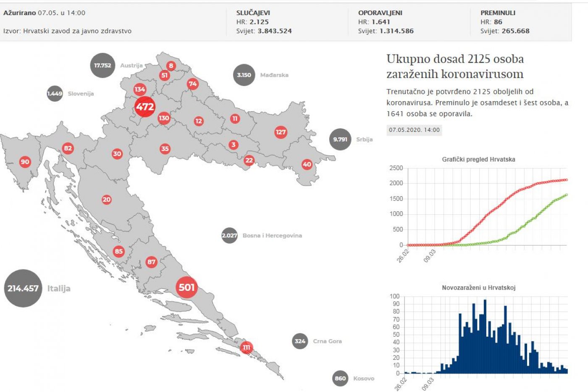Screen dimensions: 588x392
Task: Click the red 3 cases bubble
Action: 234,145
